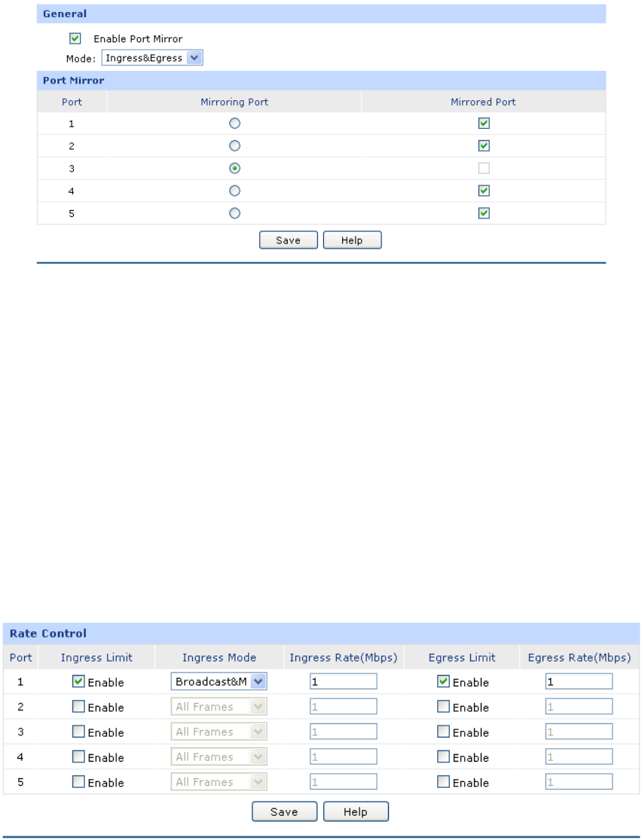Open port 4 Ingress Mode All Frames dropdown
The height and width of the screenshot is (840, 642).
pos(219,756)
